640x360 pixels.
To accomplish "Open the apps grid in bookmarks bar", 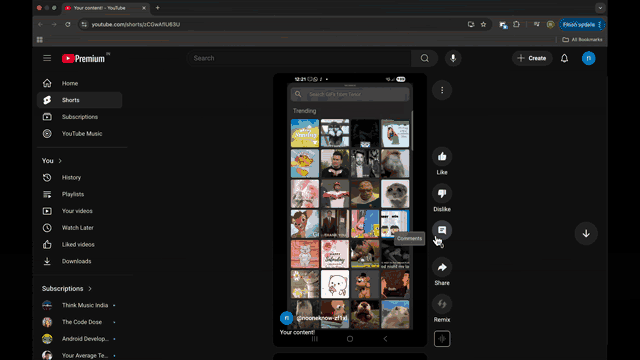I will click(x=40, y=40).
